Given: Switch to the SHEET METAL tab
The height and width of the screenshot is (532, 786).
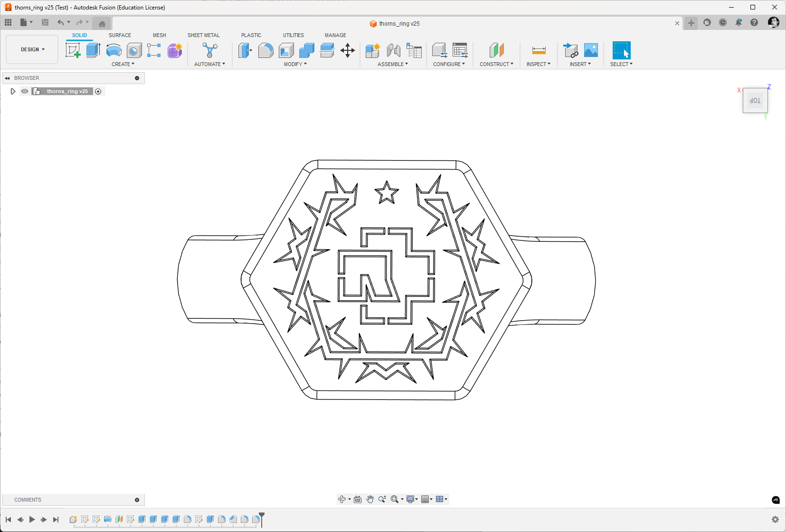Looking at the screenshot, I should [204, 35].
